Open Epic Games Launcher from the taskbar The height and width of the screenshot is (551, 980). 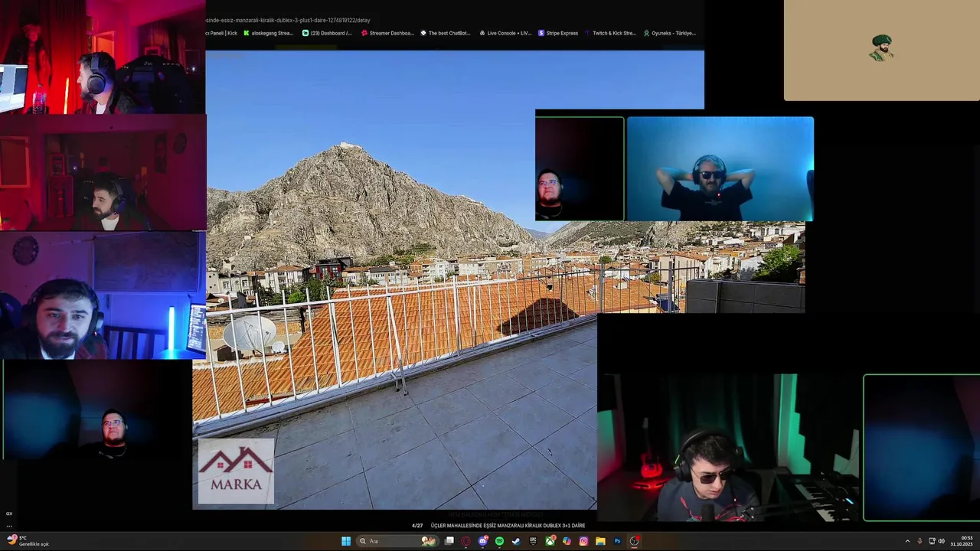[533, 541]
